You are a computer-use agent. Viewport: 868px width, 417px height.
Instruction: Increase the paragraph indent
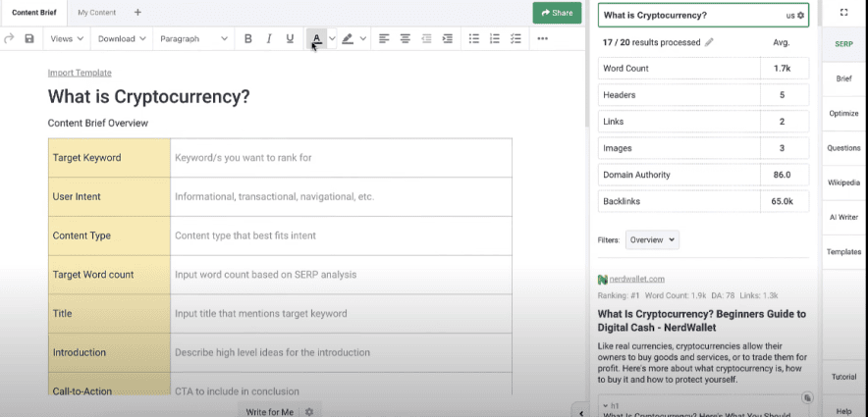(448, 39)
